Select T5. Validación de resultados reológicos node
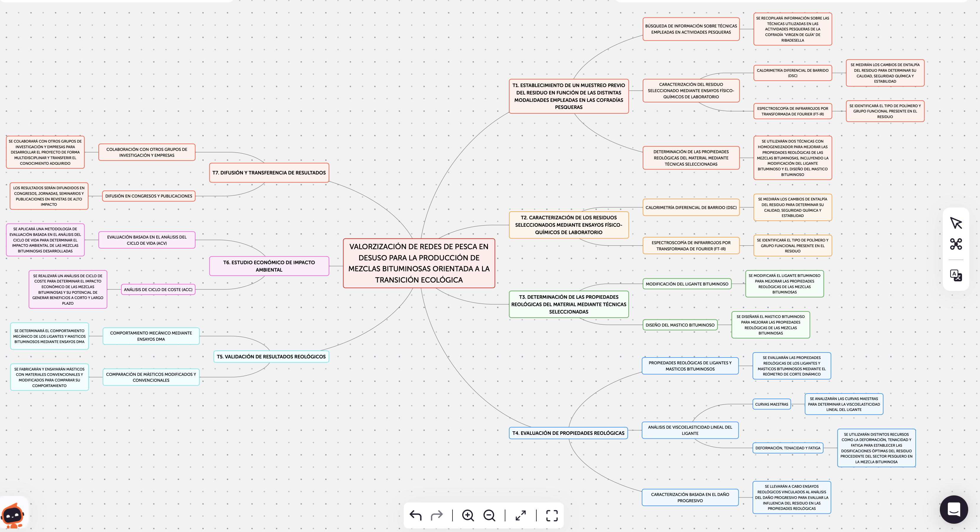Viewport: 980px width, 532px height. [x=271, y=356]
